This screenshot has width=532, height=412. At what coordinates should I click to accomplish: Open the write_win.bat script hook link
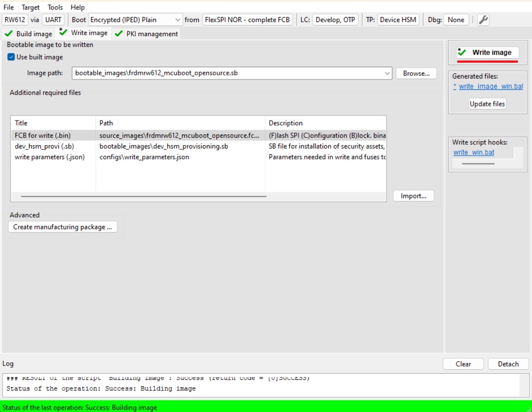click(x=474, y=152)
